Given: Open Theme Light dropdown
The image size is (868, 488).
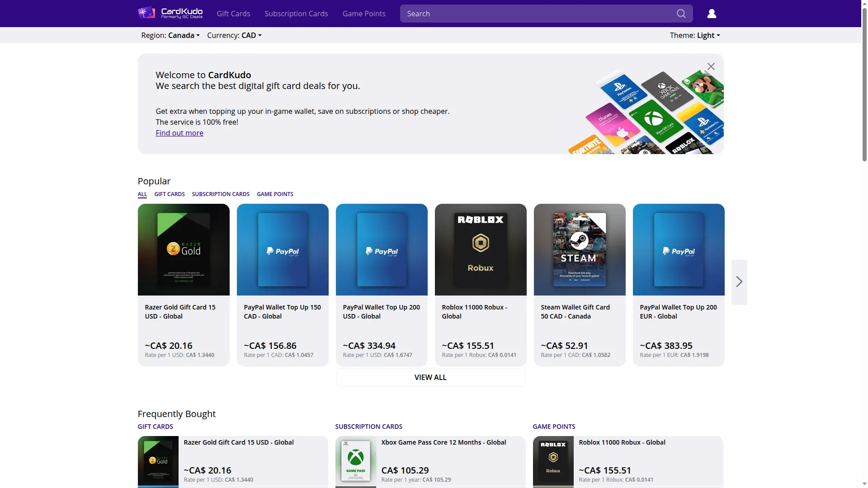Looking at the screenshot, I should 695,35.
